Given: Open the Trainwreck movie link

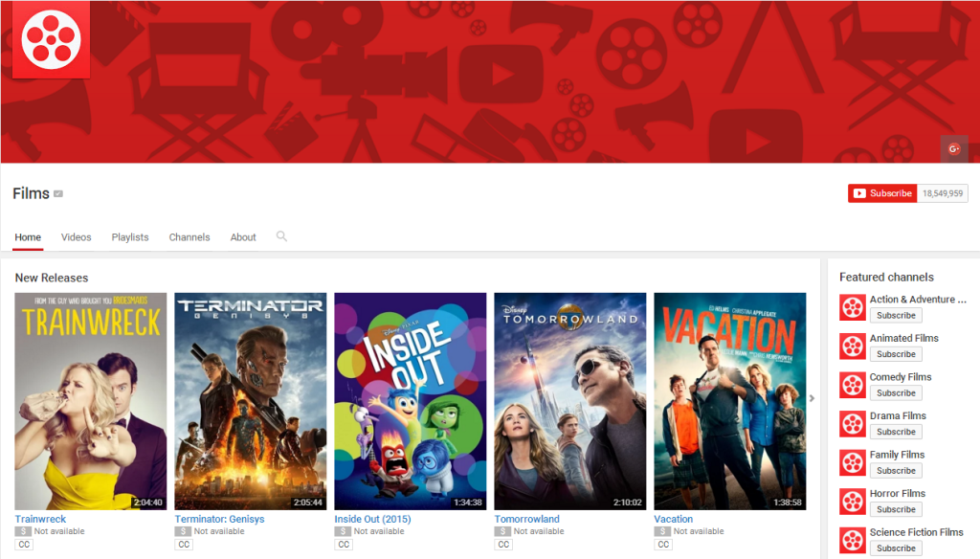Looking at the screenshot, I should point(39,518).
